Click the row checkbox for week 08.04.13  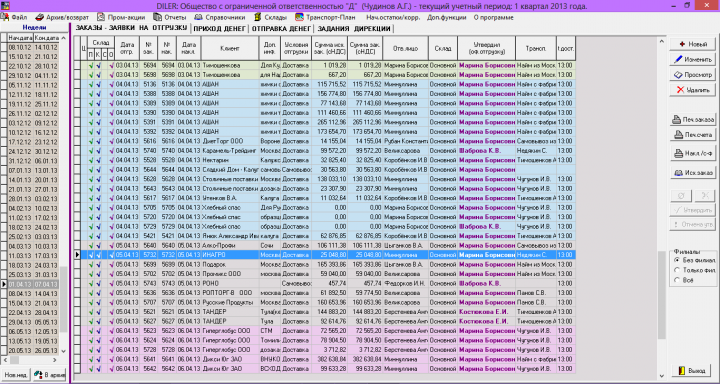pos(4,294)
